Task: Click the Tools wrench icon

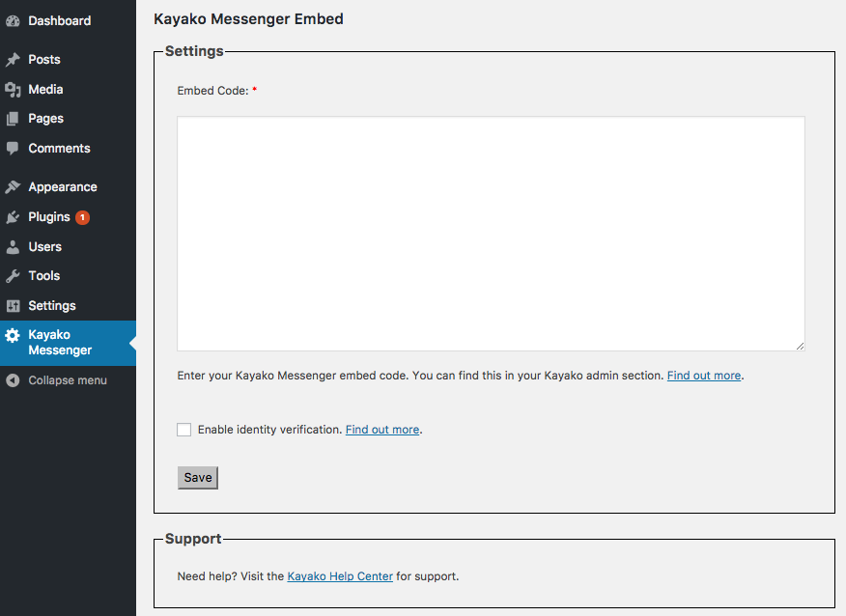Action: pyautogui.click(x=13, y=276)
